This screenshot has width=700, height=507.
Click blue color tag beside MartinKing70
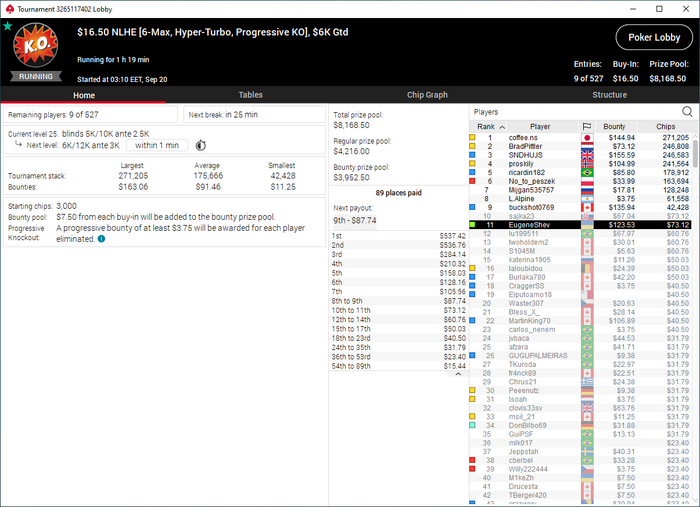coord(472,321)
